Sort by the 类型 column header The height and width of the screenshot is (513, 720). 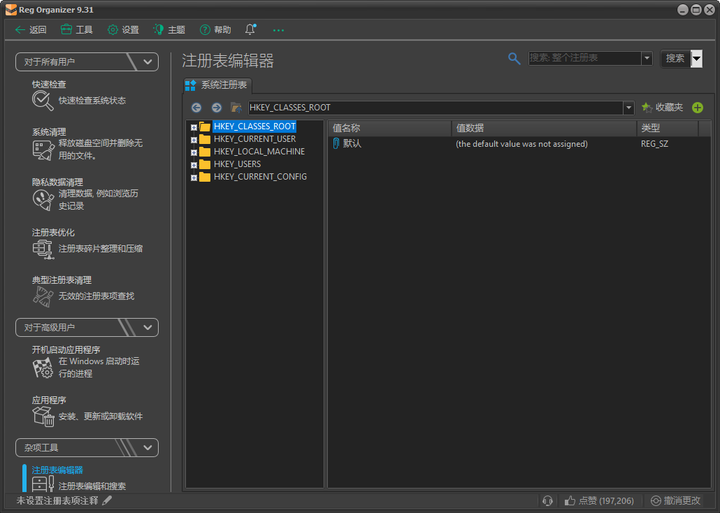(668, 128)
